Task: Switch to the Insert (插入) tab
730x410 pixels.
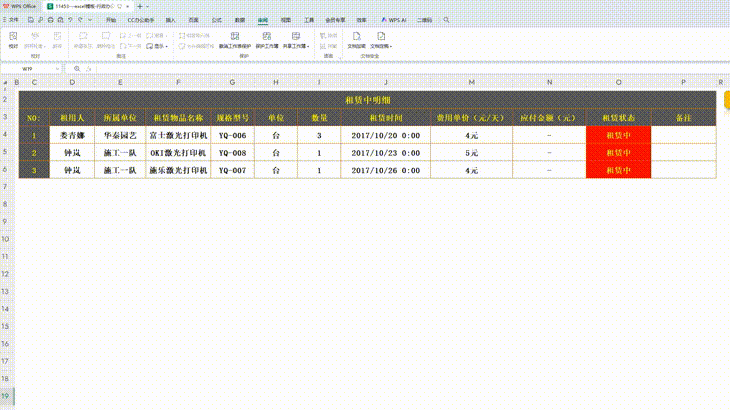Action: [x=170, y=20]
